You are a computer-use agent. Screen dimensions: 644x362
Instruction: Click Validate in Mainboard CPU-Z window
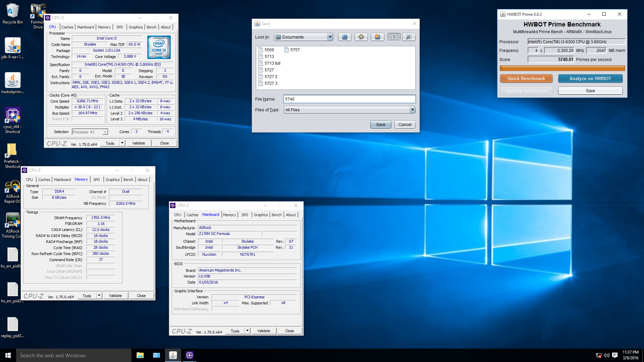pos(264,331)
